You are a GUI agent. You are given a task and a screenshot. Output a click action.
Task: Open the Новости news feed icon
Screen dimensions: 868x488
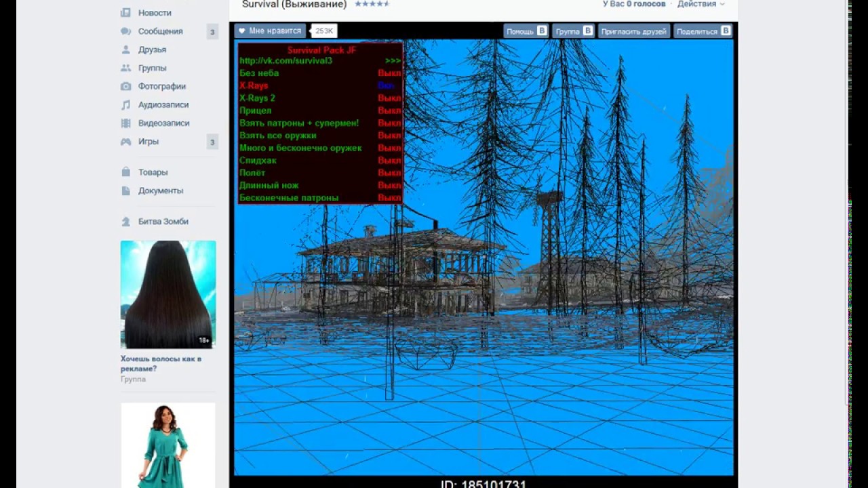click(x=125, y=13)
